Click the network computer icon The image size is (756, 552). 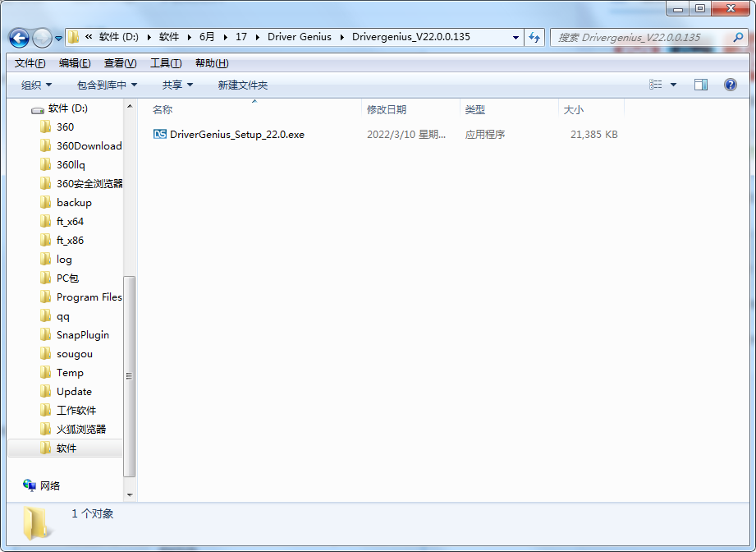[30, 485]
